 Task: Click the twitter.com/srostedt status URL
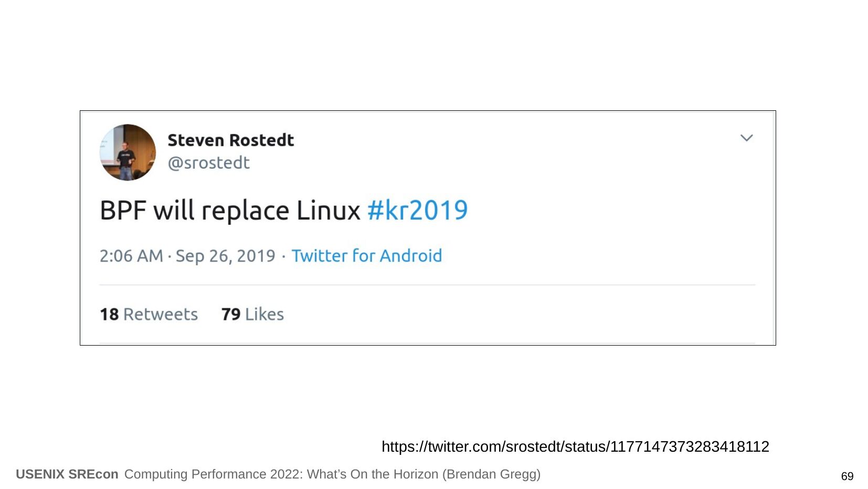tap(575, 446)
